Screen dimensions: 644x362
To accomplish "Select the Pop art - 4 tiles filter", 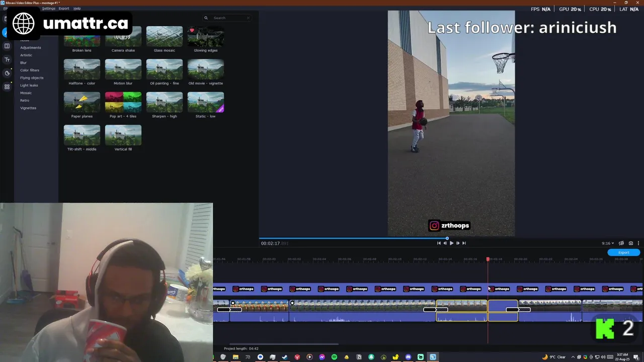I will 123,103.
